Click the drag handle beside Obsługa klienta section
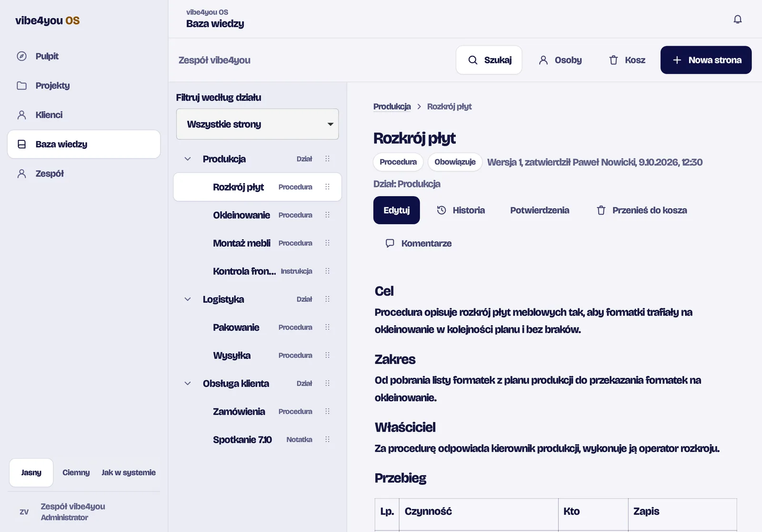Screen dimensions: 762x532 point(327,384)
